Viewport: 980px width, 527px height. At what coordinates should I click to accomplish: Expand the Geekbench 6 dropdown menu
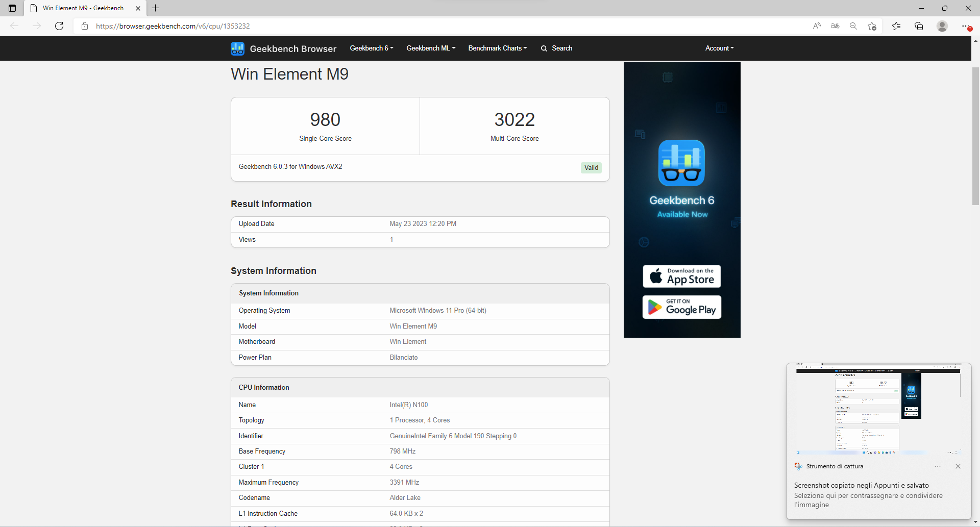371,48
